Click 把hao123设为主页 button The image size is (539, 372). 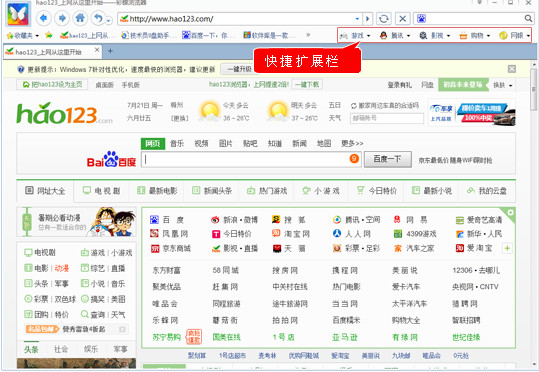(52, 85)
